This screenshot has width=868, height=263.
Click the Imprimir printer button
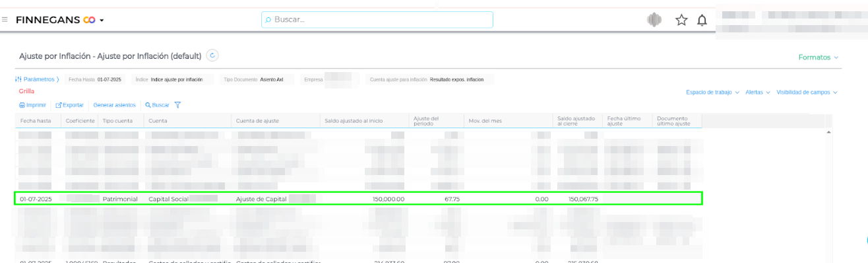[32, 105]
